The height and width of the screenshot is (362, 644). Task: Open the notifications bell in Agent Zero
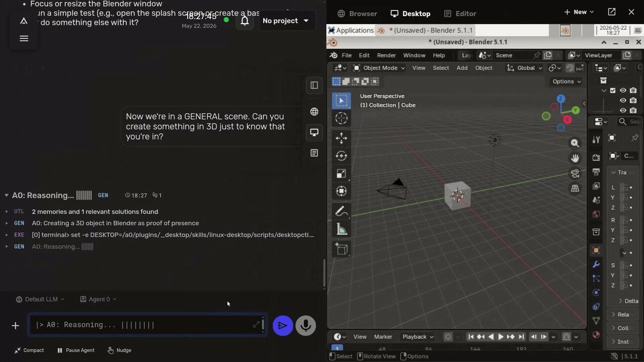pos(245,21)
